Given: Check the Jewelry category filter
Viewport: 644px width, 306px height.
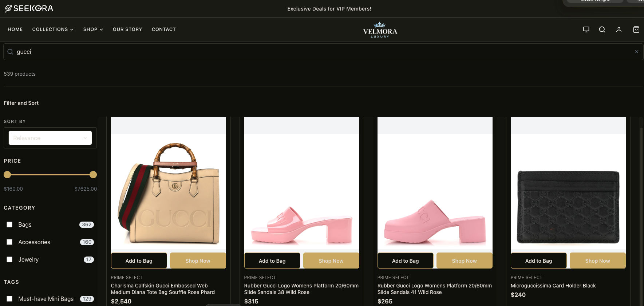Looking at the screenshot, I should point(9,259).
